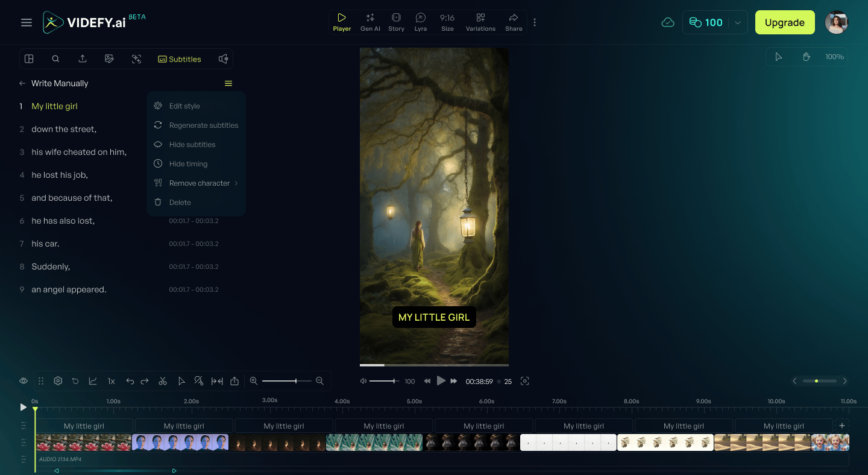Open the hamburger main menu
Image resolution: width=868 pixels, height=475 pixels.
click(x=27, y=22)
